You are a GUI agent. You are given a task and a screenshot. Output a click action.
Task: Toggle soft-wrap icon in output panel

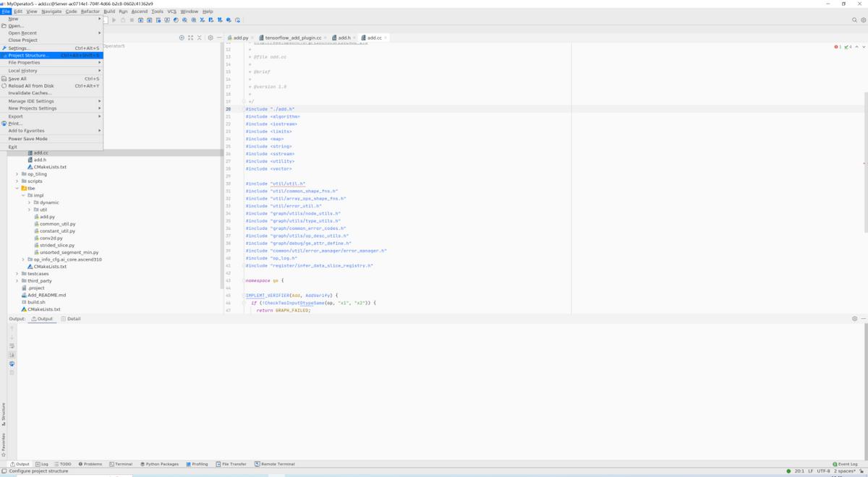(x=12, y=346)
